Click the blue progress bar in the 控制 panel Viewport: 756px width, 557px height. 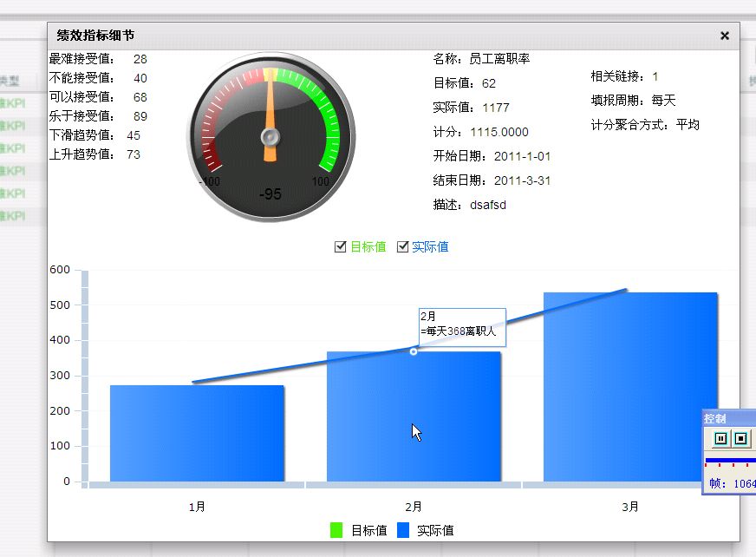731,461
